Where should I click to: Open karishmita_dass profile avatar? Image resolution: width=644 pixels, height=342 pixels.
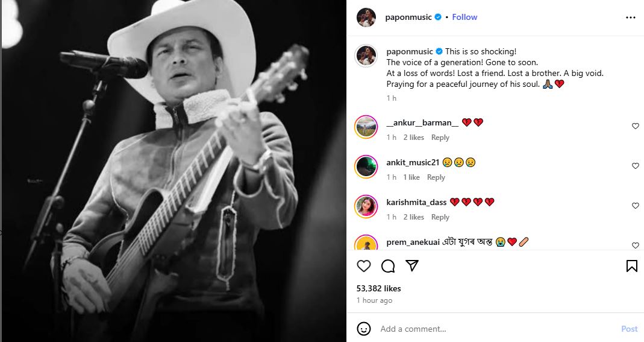pos(366,206)
